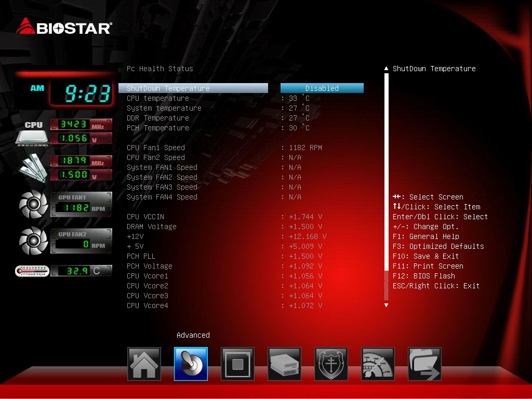Select the CPU Fan1 Speed row
532x399 pixels.
(x=156, y=148)
